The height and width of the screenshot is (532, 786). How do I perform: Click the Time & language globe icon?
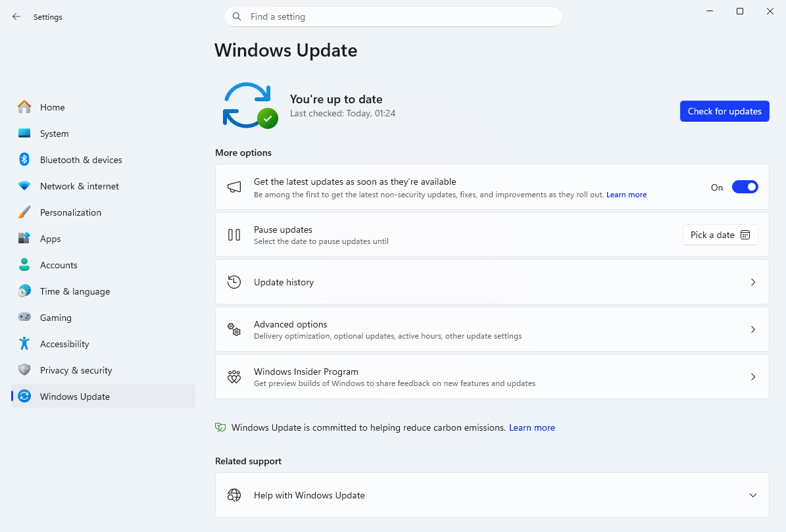[x=24, y=291]
